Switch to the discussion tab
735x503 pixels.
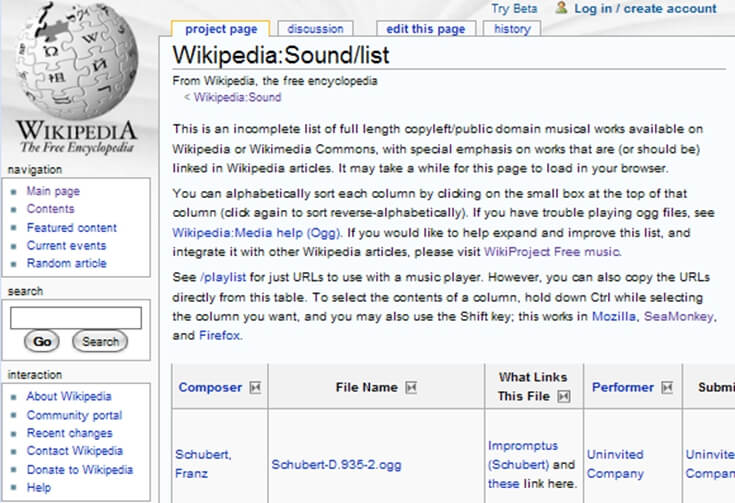314,29
